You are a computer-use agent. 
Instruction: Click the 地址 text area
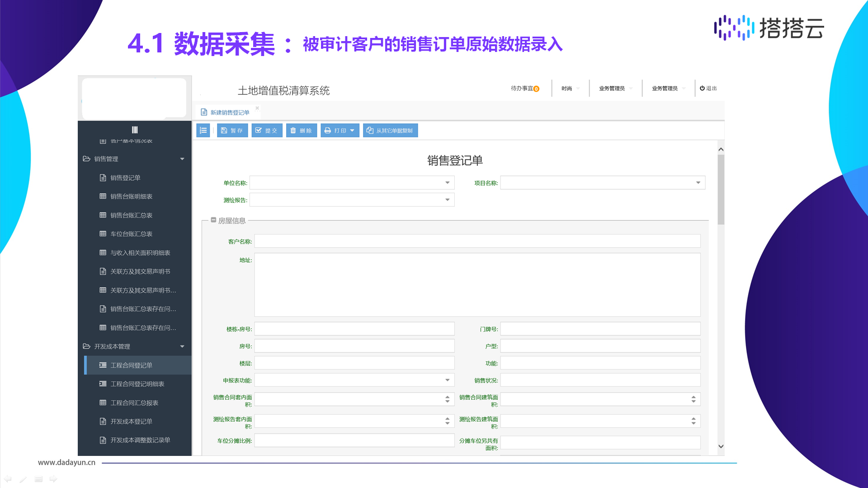point(477,285)
